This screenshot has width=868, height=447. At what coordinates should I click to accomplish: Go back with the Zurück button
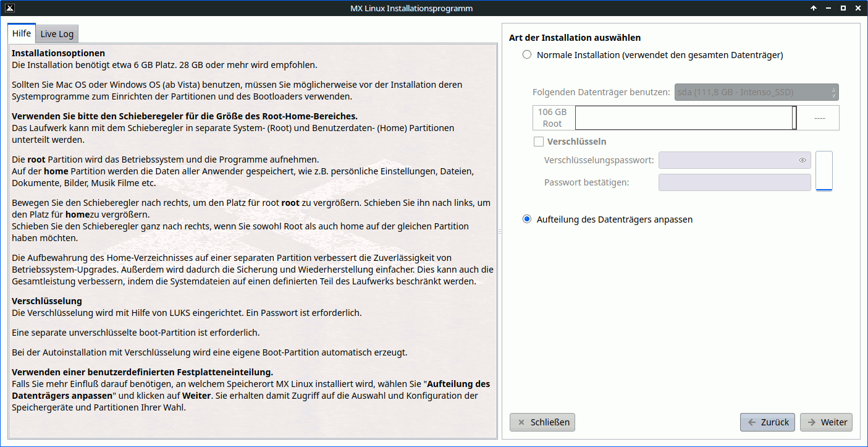(x=769, y=422)
